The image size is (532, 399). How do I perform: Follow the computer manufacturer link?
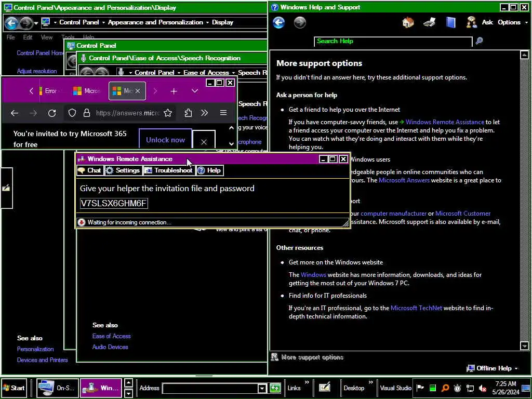(x=393, y=214)
